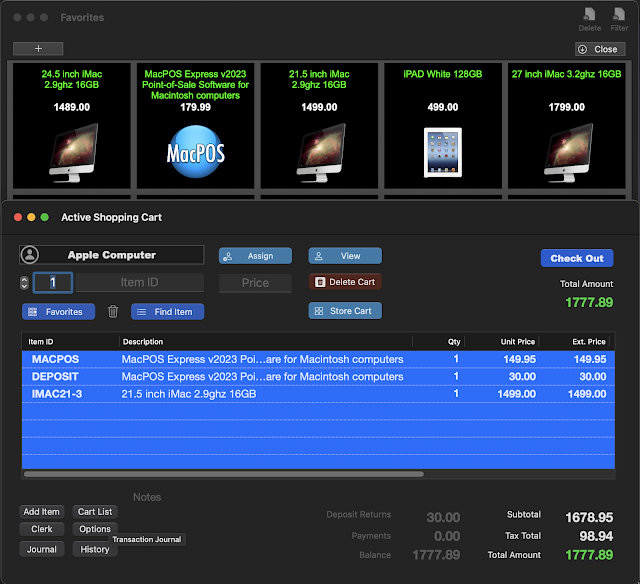Click the red close button of Active Shopping Cart
Screen dimensions: 640x584
pyautogui.click(x=18, y=217)
